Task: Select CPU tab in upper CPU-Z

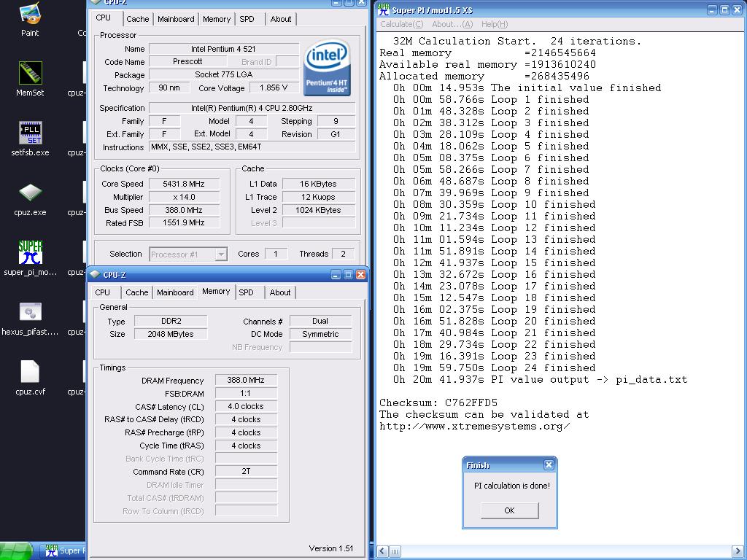Action: [103, 17]
